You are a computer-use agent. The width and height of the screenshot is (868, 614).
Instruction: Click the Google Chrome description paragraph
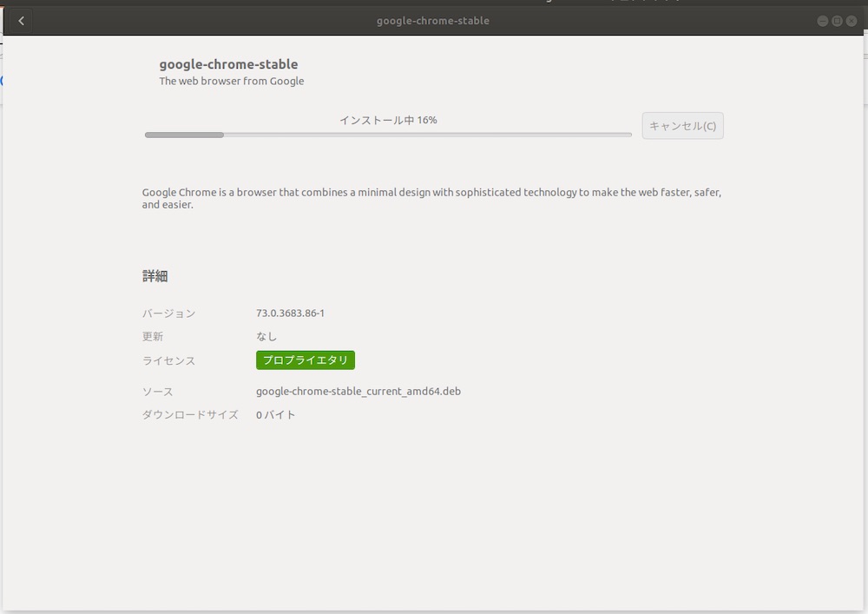pyautogui.click(x=431, y=198)
